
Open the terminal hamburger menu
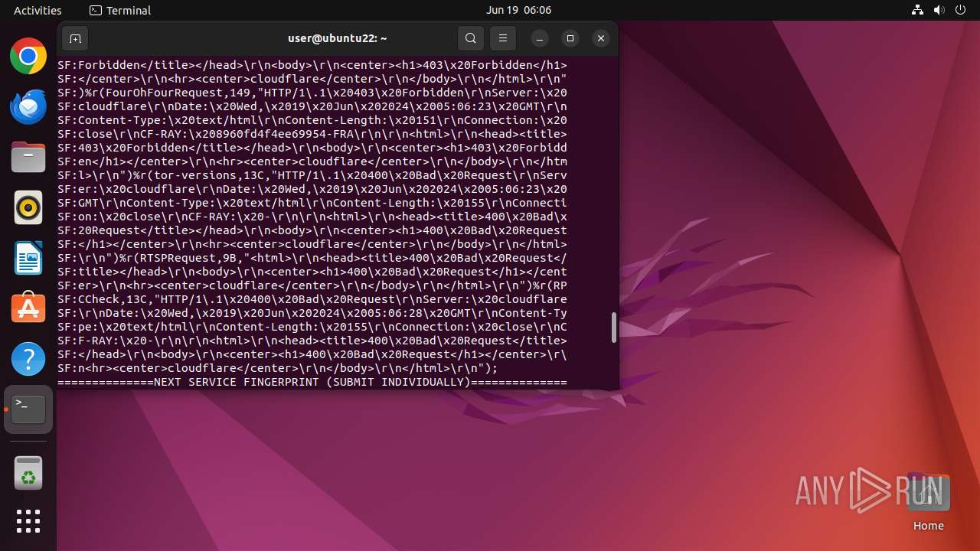pos(503,38)
